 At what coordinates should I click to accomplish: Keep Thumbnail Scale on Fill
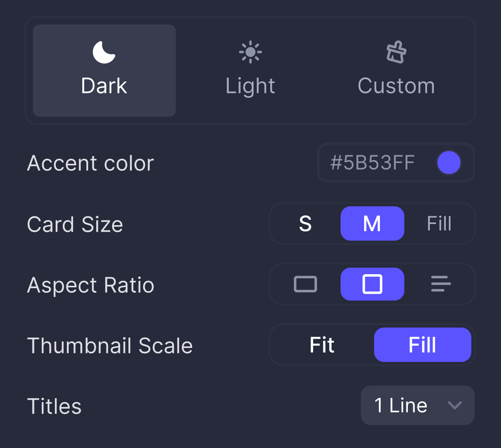(423, 345)
